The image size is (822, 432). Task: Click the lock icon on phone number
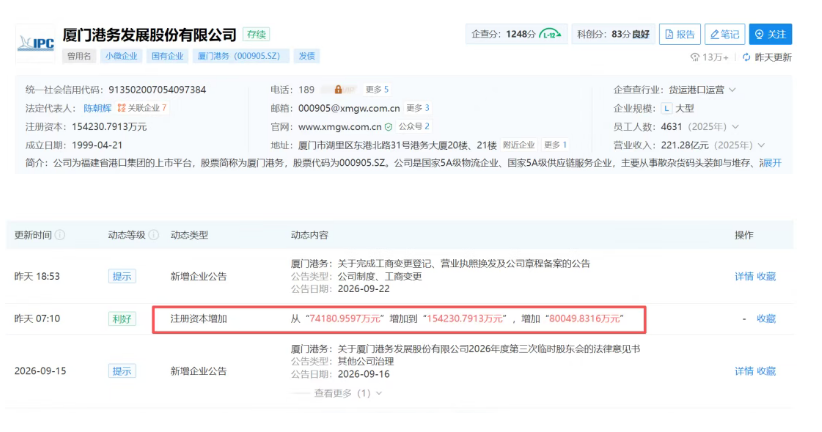coord(338,90)
